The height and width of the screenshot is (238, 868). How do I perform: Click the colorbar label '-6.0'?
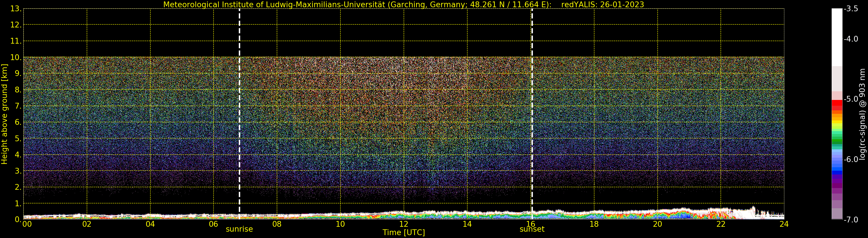tap(851, 159)
